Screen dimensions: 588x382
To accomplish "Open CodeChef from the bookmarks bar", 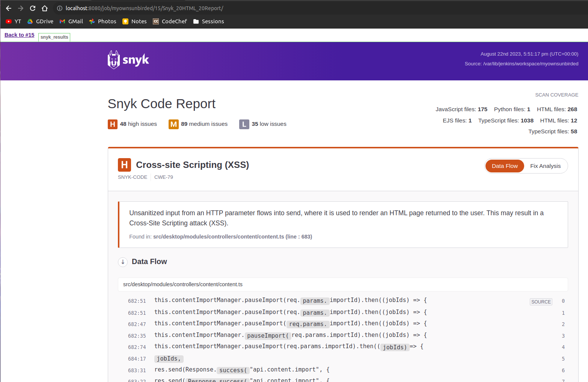I will point(170,21).
